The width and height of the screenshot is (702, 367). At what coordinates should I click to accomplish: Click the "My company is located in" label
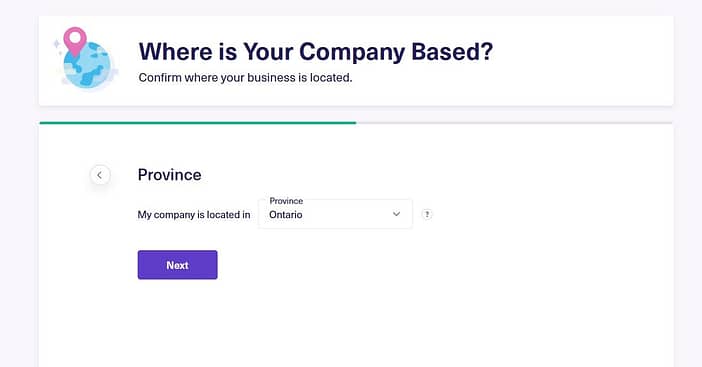[194, 215]
